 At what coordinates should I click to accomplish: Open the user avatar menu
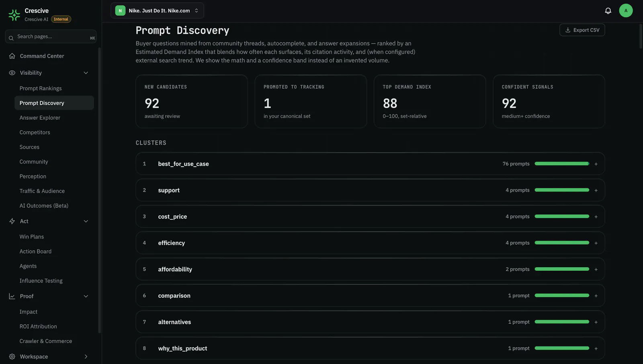pos(626,11)
